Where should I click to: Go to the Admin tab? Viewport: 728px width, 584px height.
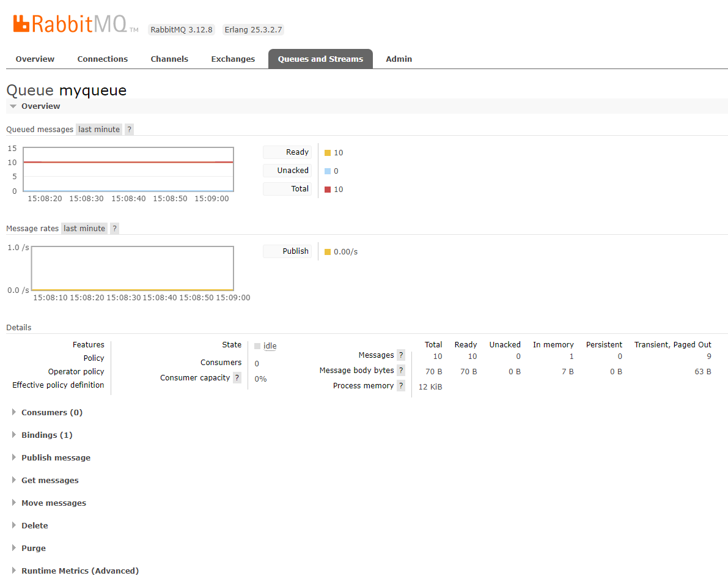[399, 59]
